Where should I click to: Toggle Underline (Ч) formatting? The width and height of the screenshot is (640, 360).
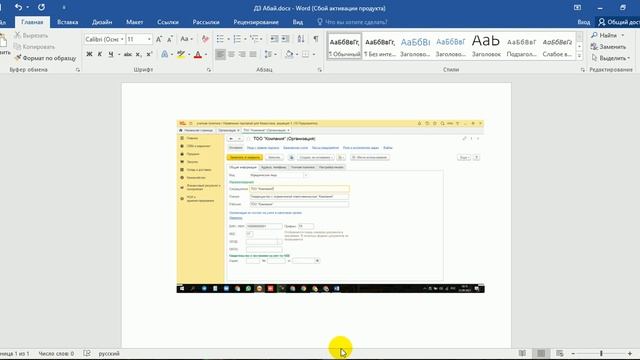(x=111, y=54)
